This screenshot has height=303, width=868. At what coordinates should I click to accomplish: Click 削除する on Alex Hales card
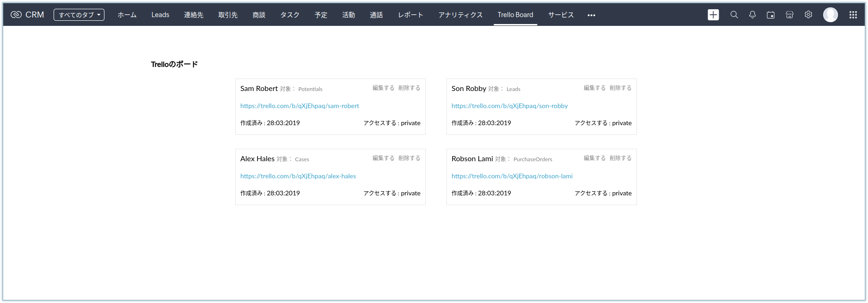pos(410,158)
